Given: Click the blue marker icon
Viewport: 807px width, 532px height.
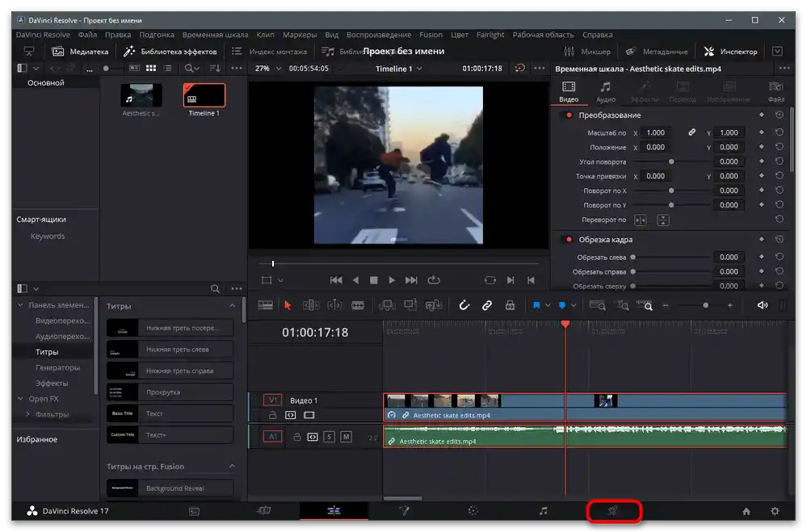Looking at the screenshot, I should [x=562, y=306].
